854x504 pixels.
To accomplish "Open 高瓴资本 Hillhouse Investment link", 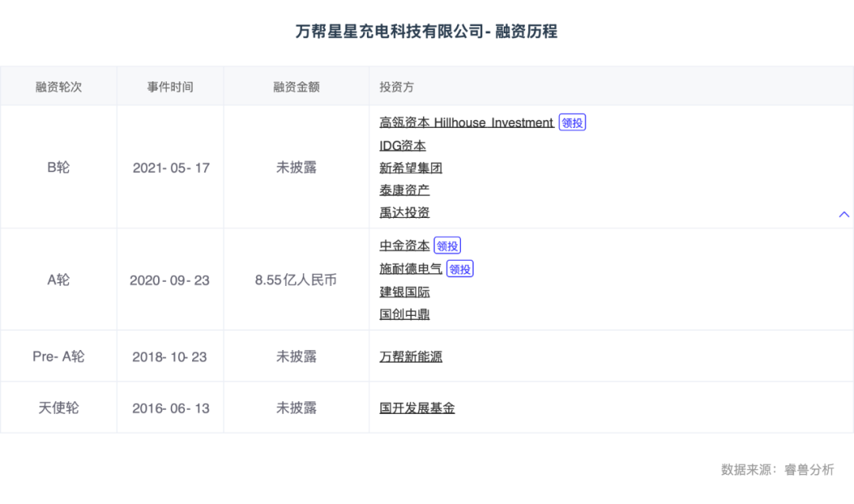I will tap(467, 123).
